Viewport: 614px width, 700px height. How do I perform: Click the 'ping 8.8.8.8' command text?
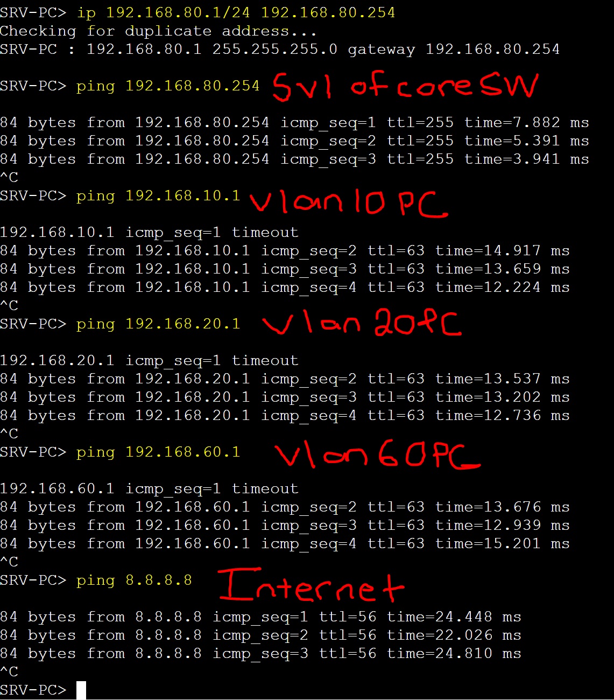[x=134, y=580]
